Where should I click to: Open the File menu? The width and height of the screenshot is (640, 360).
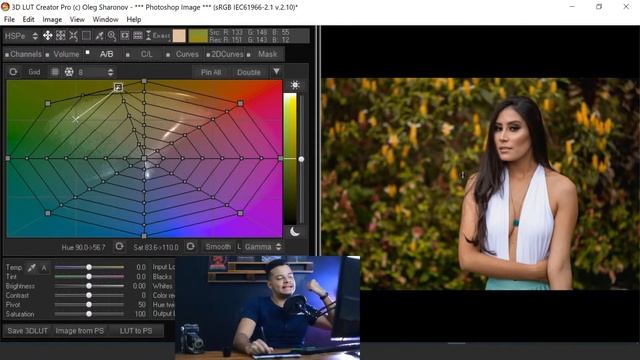coord(9,19)
